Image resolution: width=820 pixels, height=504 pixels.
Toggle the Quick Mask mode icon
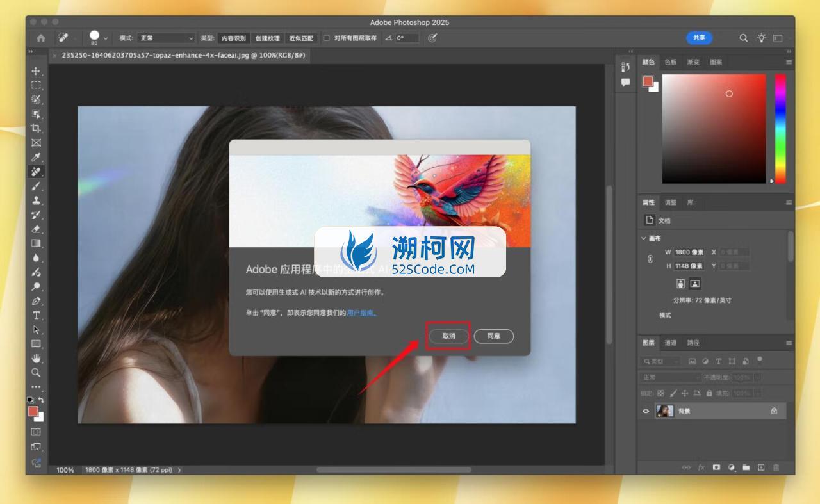point(36,432)
